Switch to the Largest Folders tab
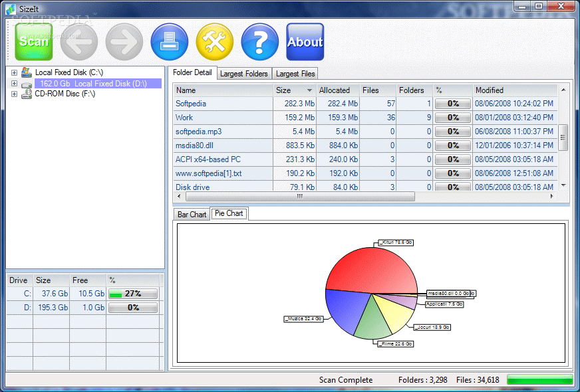The height and width of the screenshot is (392, 580). pyautogui.click(x=243, y=74)
